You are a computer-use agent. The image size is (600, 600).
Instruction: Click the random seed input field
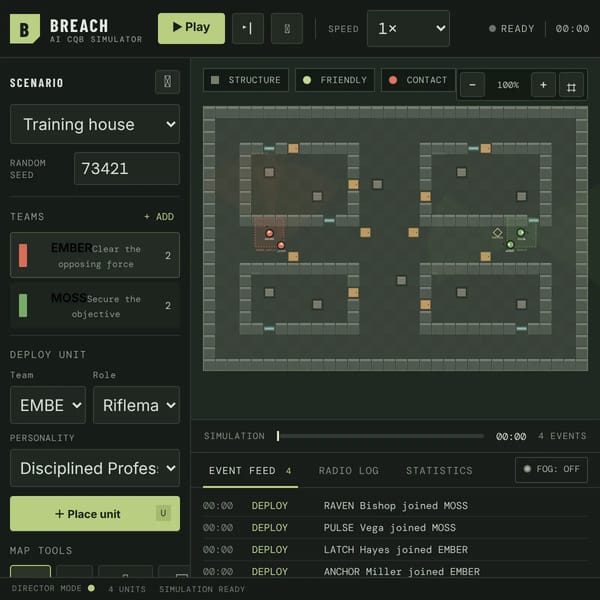(127, 169)
